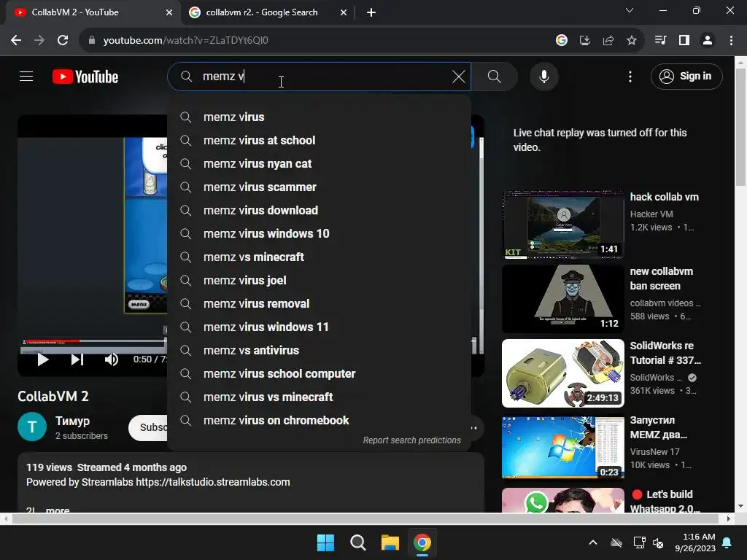Open the media control toolbar icon
The width and height of the screenshot is (747, 560).
tap(660, 41)
